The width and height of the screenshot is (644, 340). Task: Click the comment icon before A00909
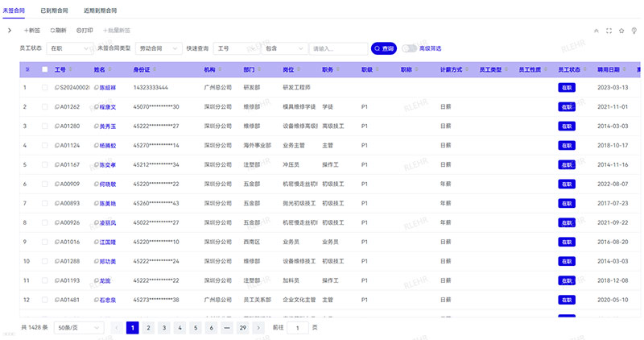pos(57,185)
